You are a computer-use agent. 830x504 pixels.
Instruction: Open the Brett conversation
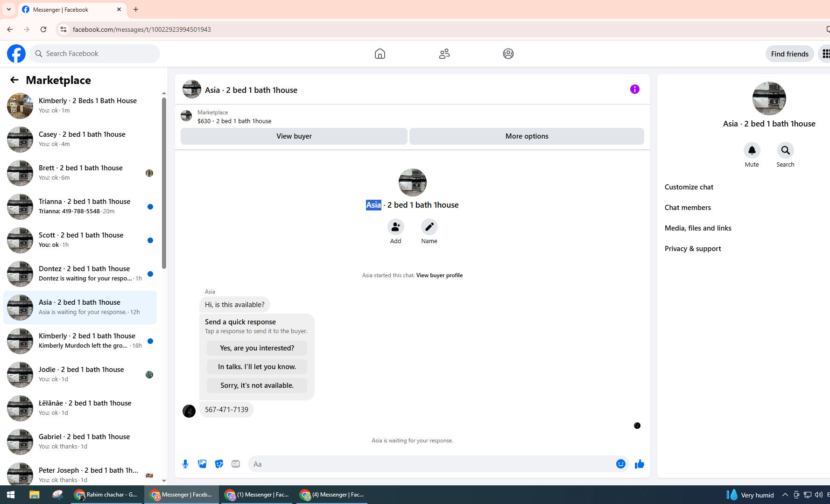80,173
